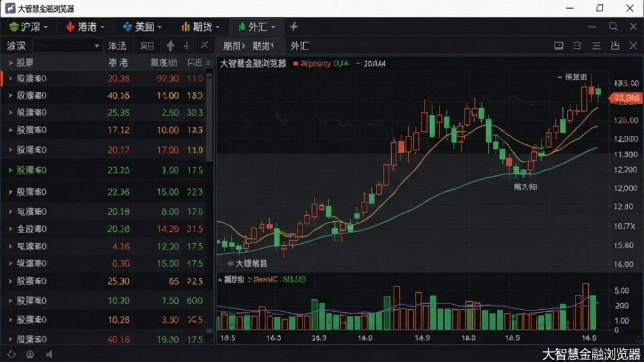Click the X icon right of the search magnifier
Image resolution: width=644 pixels, height=362 pixels.
click(633, 26)
